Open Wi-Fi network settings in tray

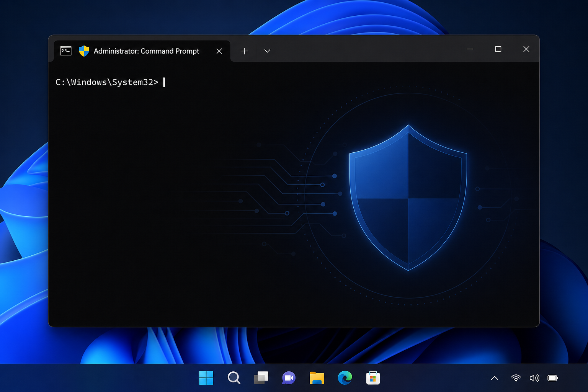tap(516, 378)
